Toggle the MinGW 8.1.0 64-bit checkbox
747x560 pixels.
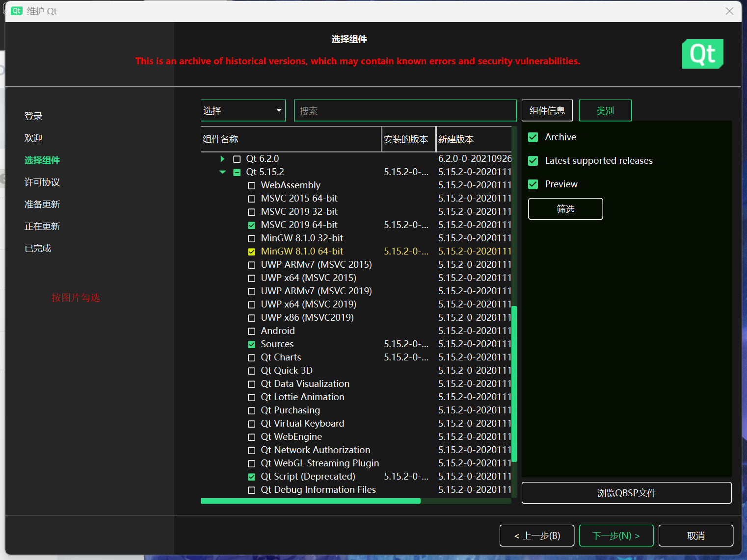tap(252, 252)
